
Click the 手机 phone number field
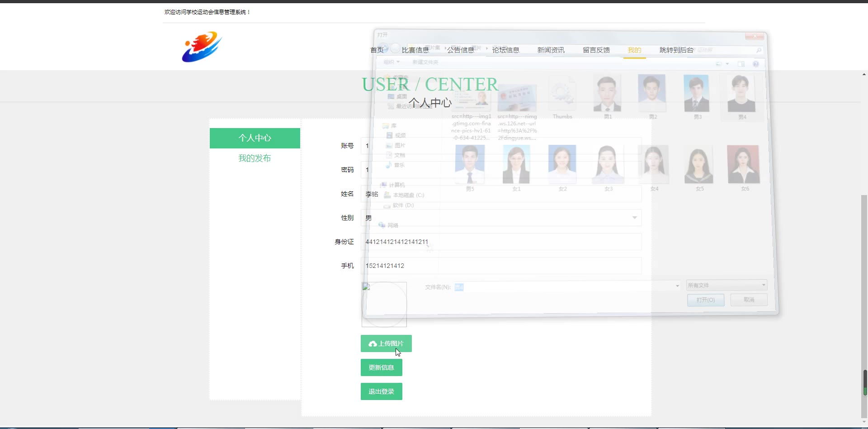coord(501,266)
